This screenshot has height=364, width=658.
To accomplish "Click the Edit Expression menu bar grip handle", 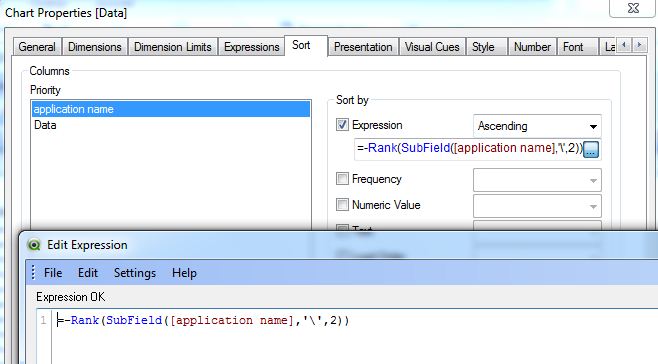I will (x=33, y=272).
